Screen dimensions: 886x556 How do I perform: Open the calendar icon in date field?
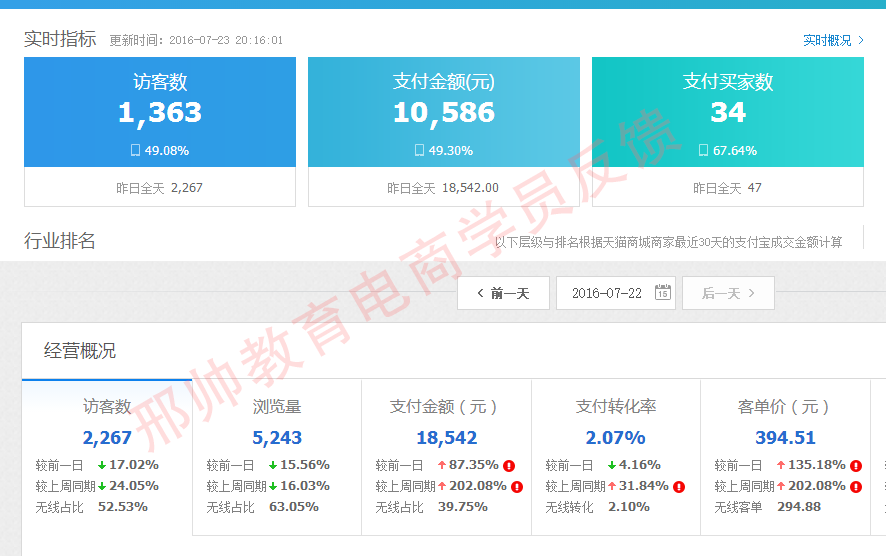662,293
